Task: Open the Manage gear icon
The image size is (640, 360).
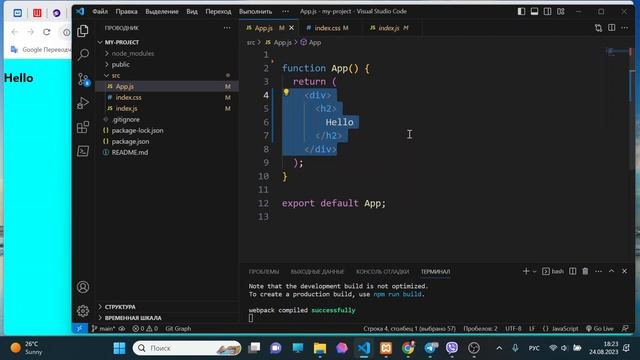Action: 83,311
